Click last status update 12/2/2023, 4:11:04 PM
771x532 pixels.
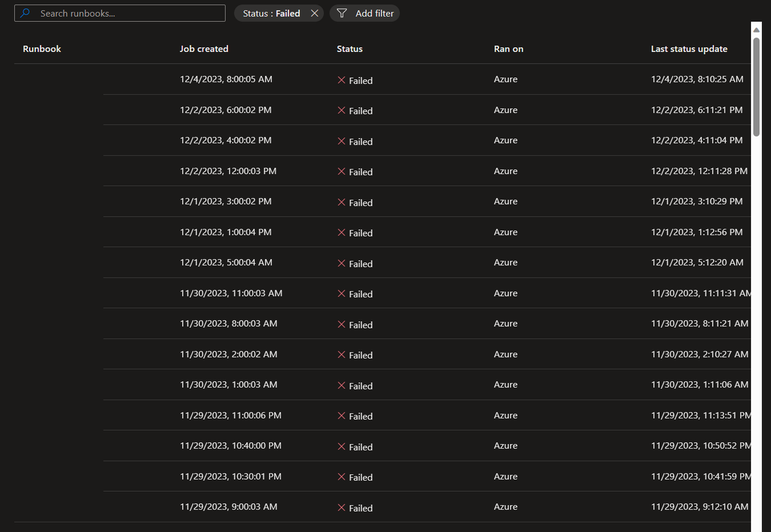pyautogui.click(x=696, y=140)
